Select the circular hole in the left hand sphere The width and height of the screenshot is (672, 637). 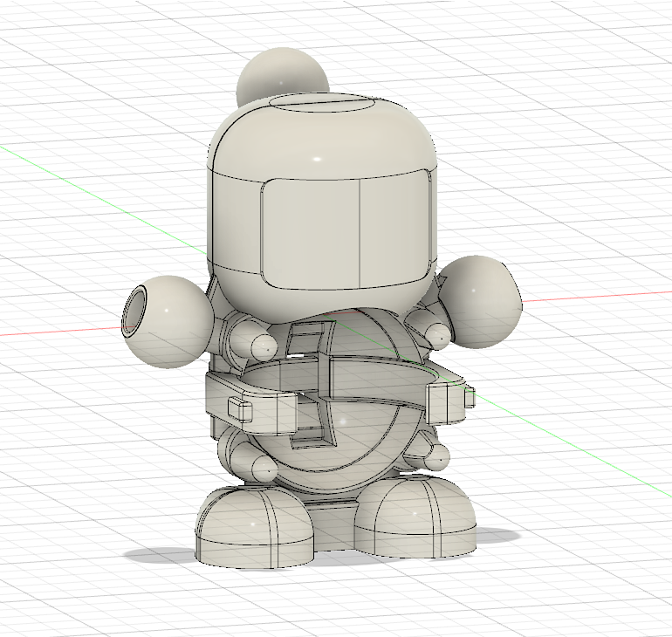133,312
